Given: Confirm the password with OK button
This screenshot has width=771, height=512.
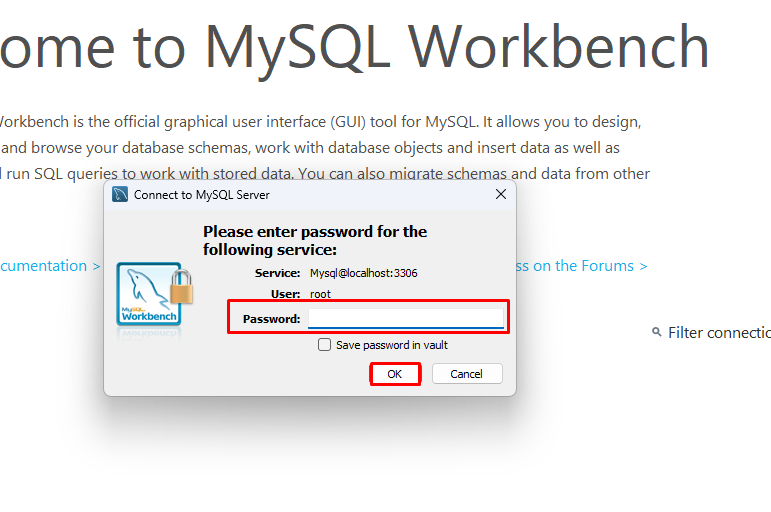Looking at the screenshot, I should click(x=395, y=374).
